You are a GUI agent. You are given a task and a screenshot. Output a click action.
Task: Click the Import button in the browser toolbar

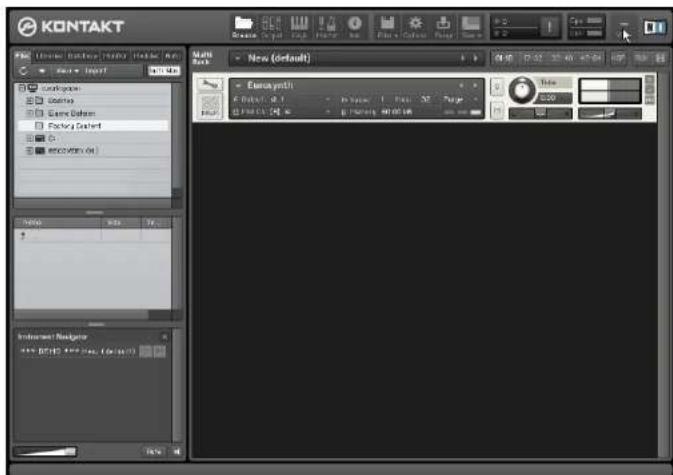(x=95, y=71)
